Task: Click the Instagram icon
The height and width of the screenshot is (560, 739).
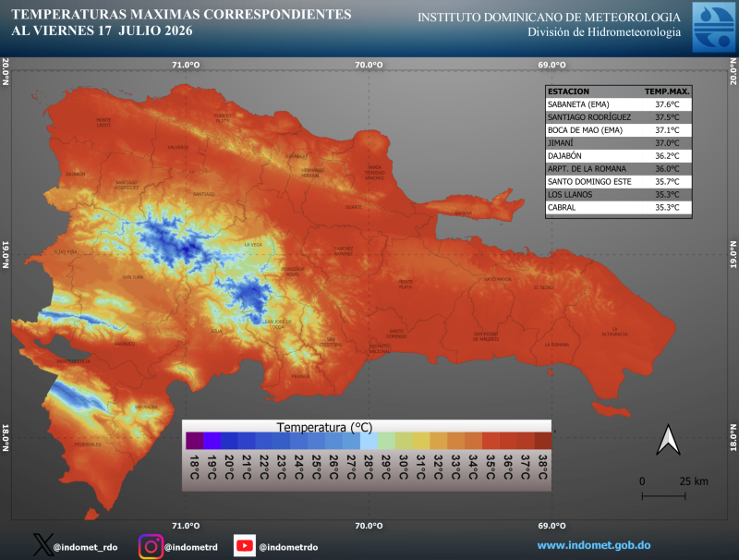Action: tap(151, 546)
